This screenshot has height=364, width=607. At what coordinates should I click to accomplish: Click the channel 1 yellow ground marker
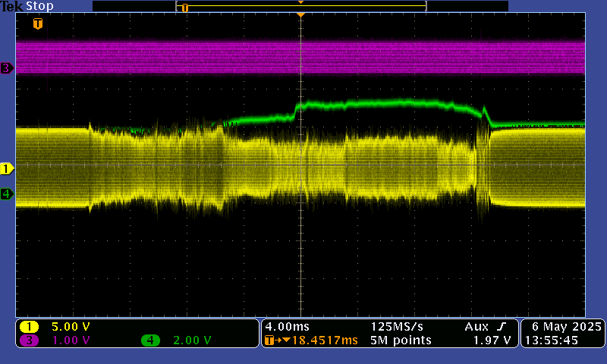coord(7,168)
